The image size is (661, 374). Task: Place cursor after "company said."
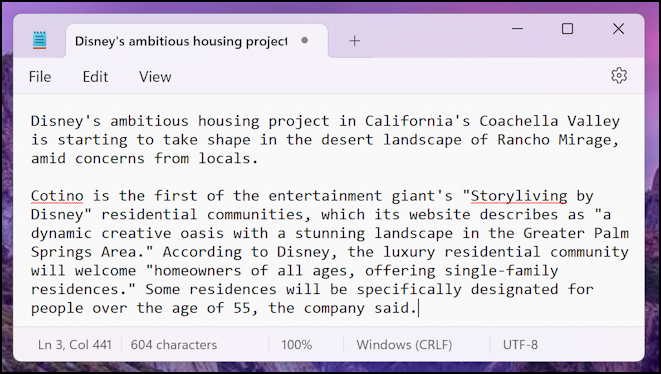click(x=418, y=308)
